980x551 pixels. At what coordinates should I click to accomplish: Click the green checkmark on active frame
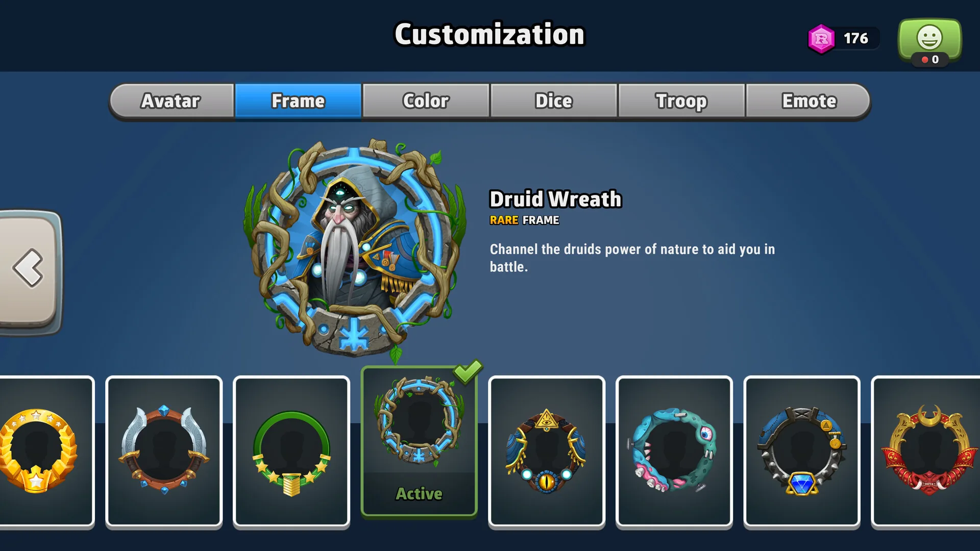pyautogui.click(x=468, y=372)
